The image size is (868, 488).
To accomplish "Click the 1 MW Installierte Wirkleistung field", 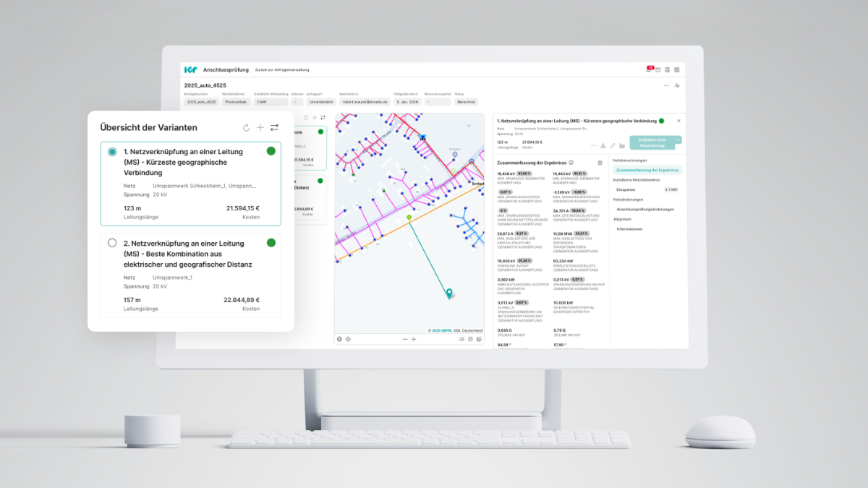I will (271, 102).
